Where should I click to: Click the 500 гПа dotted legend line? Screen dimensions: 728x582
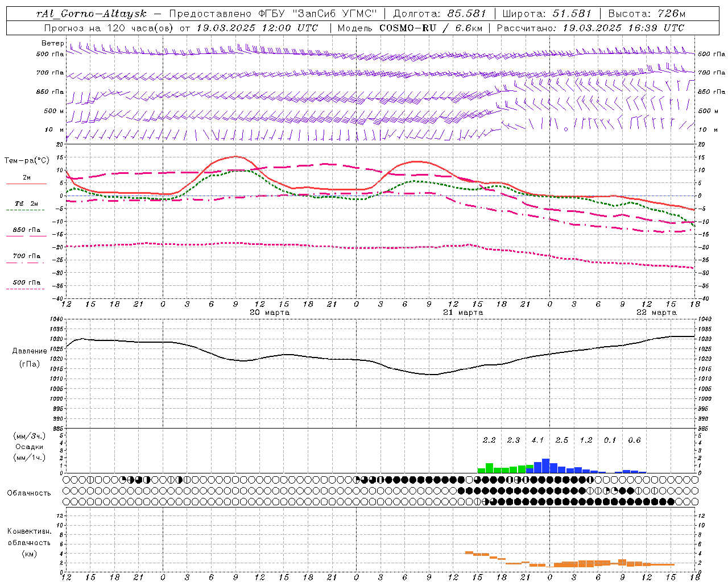26,289
